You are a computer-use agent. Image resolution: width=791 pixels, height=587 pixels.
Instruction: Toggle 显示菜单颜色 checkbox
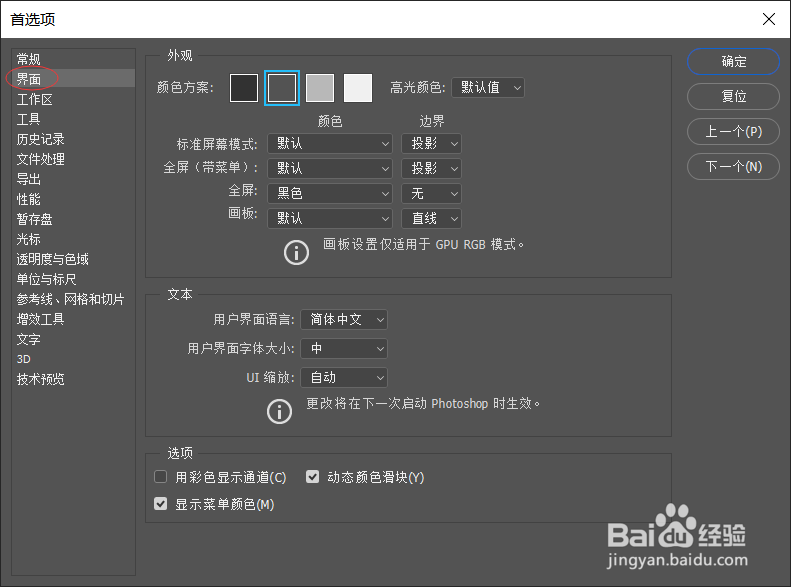coord(160,504)
